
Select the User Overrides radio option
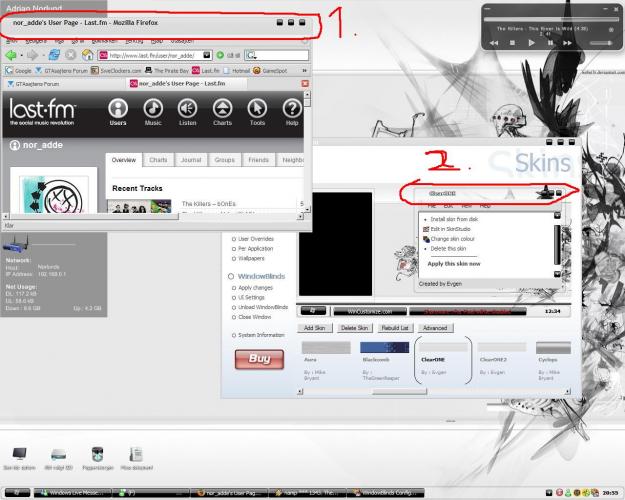click(233, 239)
